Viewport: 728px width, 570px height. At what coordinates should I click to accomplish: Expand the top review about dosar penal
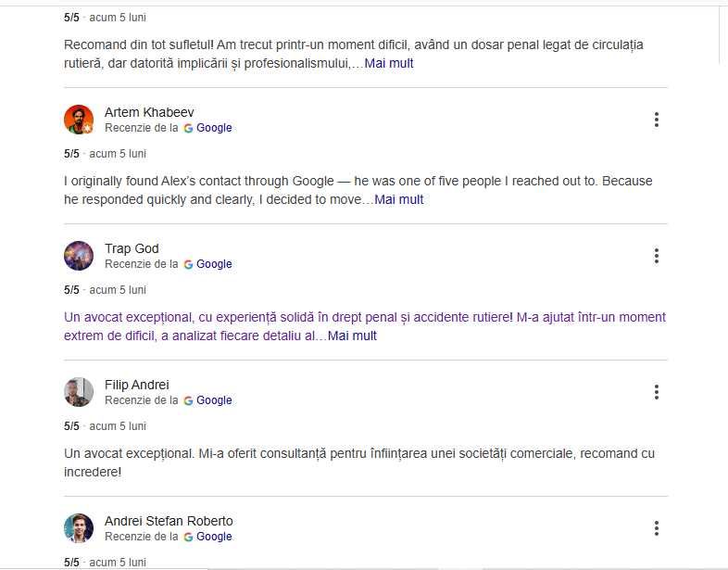(389, 63)
